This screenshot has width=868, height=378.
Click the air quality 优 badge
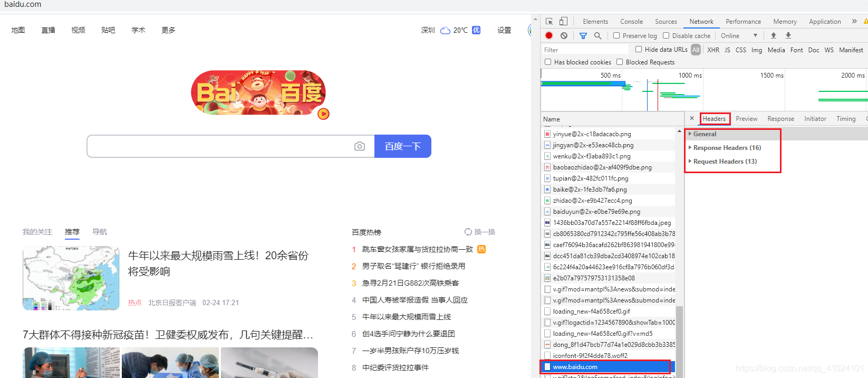(x=476, y=30)
